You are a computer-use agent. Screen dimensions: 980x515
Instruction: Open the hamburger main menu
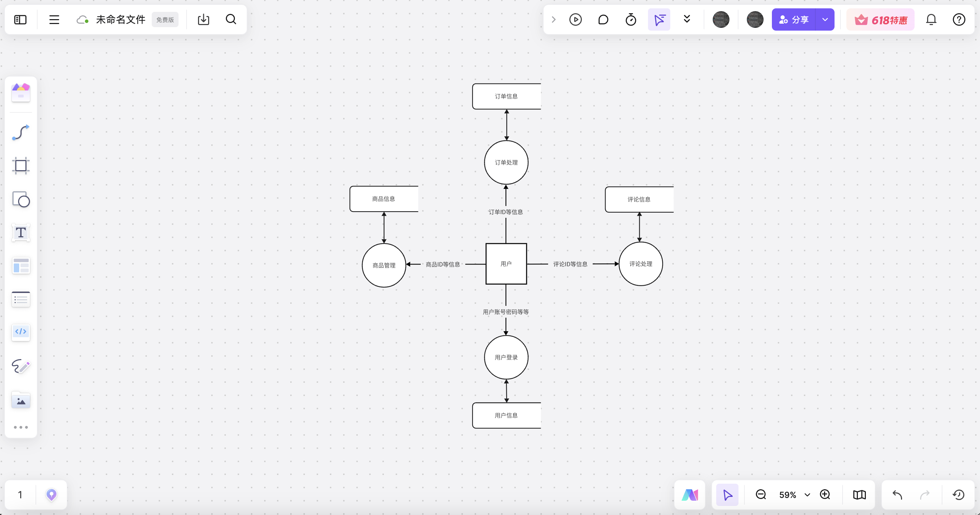point(54,19)
